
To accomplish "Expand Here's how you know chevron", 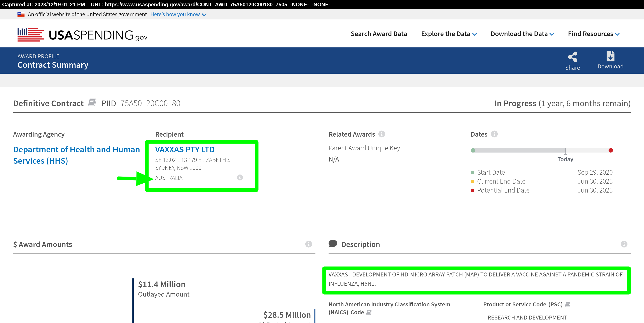I will point(204,15).
